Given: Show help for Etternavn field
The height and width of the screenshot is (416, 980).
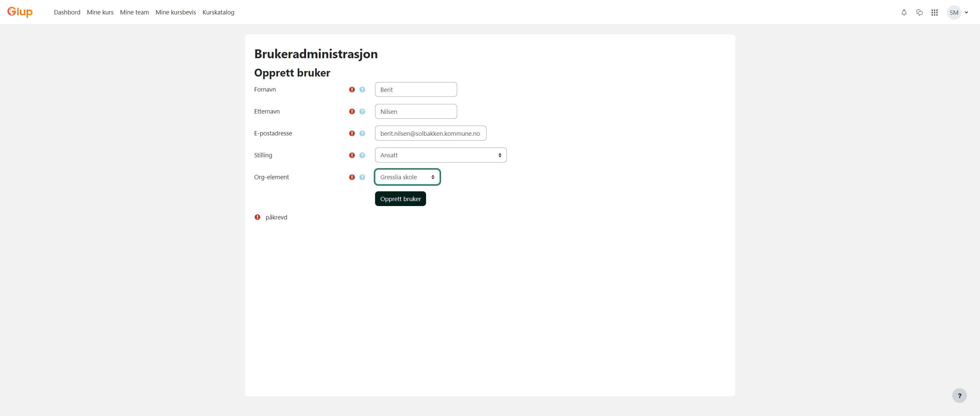Looking at the screenshot, I should coord(362,112).
